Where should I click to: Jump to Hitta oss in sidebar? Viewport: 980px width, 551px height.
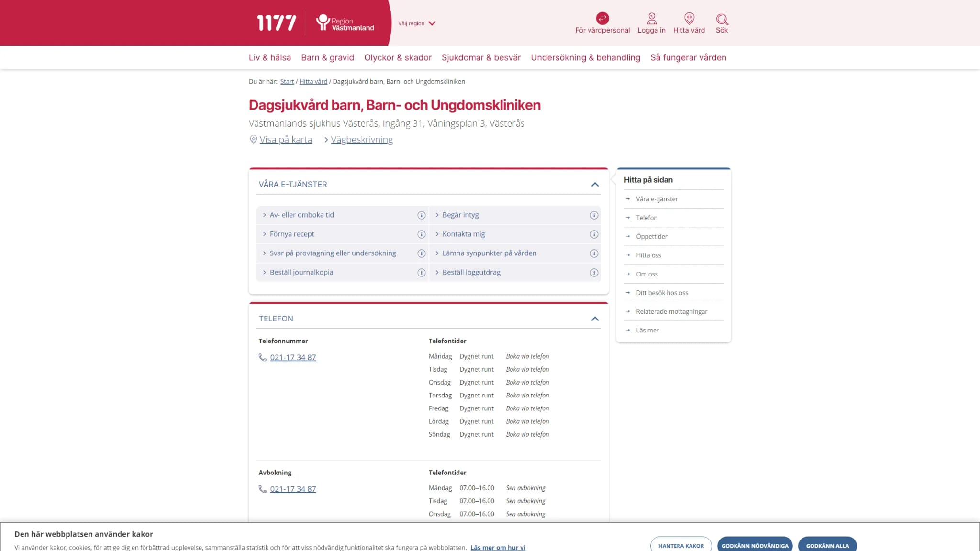click(648, 255)
